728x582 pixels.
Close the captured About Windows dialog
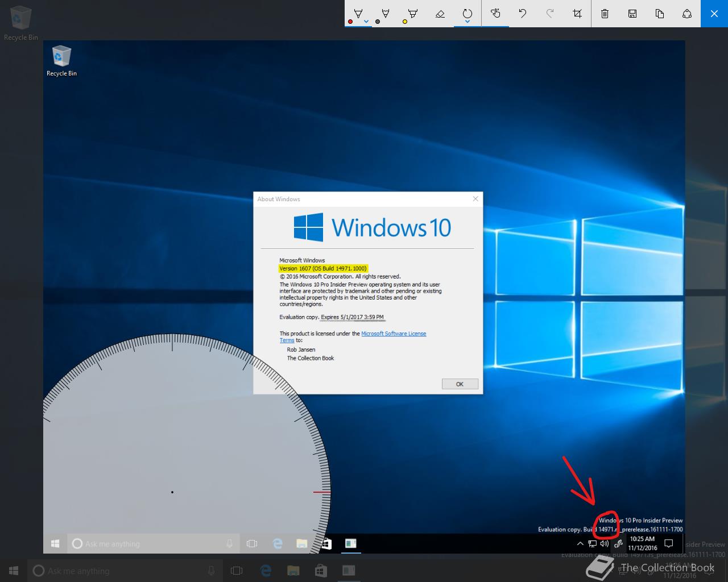pos(475,199)
